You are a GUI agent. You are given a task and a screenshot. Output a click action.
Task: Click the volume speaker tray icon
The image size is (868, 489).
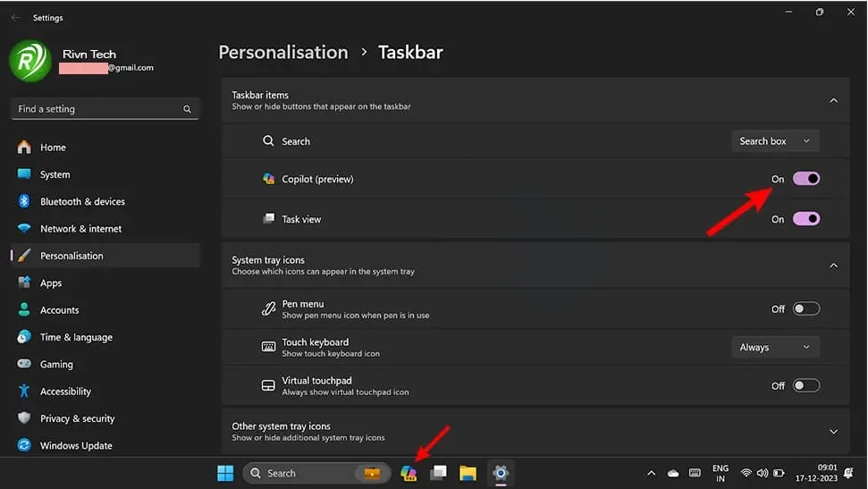click(763, 473)
